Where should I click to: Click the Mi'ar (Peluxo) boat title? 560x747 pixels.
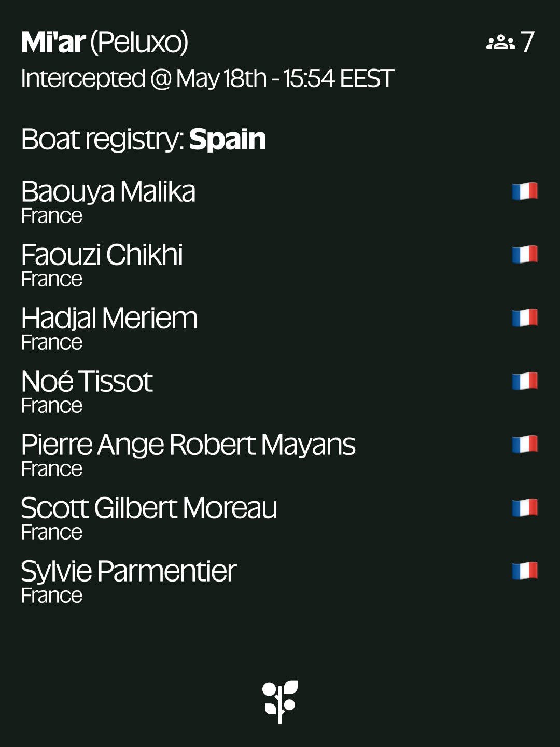(x=105, y=43)
